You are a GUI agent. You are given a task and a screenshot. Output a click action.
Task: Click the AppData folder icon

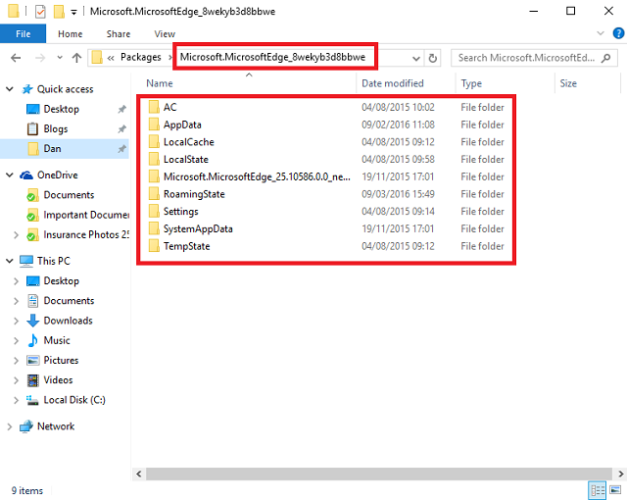click(154, 124)
